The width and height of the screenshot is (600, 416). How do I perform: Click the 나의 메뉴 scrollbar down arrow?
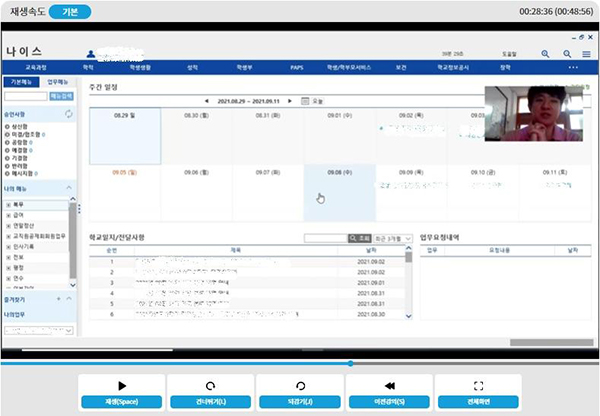73,285
